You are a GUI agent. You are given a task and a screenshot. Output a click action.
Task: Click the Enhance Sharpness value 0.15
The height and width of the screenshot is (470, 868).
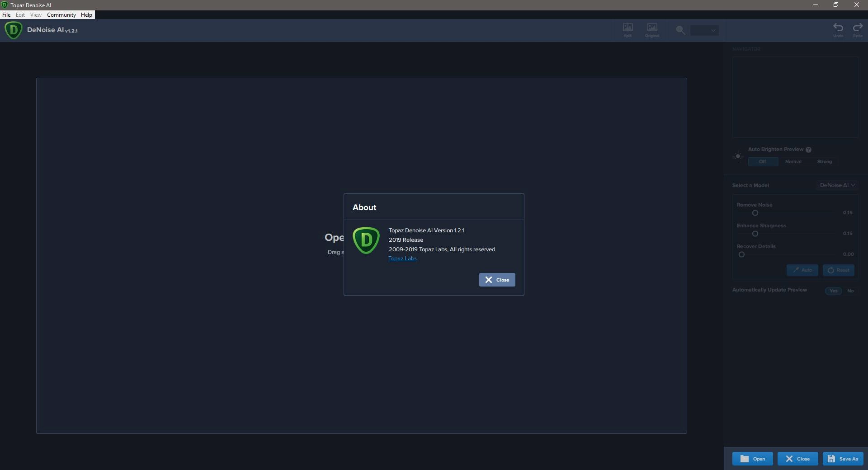tap(848, 233)
